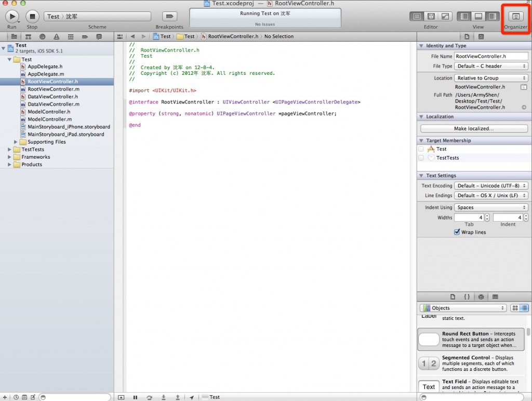Click the Run button in the toolbar
The height and width of the screenshot is (401, 532).
click(12, 16)
